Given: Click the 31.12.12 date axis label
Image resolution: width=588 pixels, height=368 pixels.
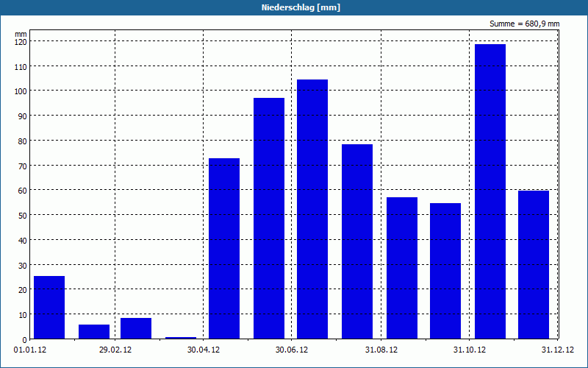Looking at the screenshot, I should point(558,350).
